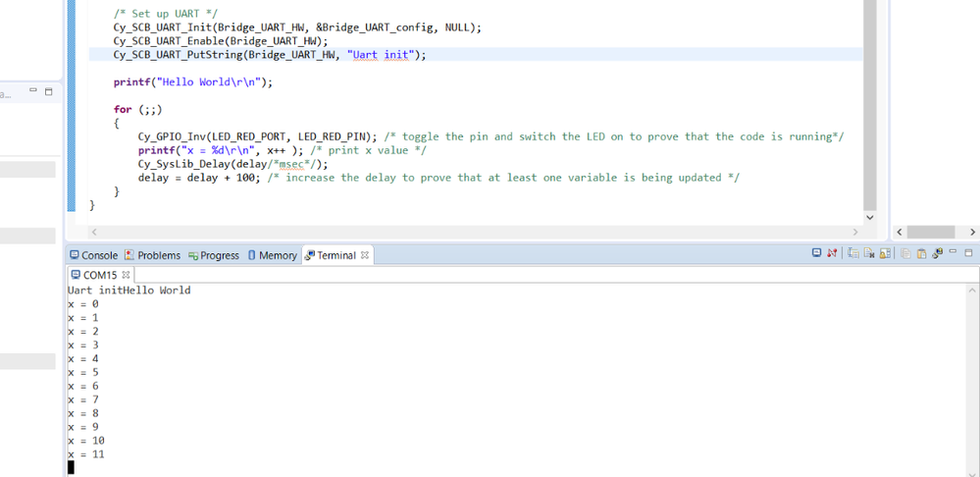Click the "delay = delay + 100" statement

coord(200,178)
